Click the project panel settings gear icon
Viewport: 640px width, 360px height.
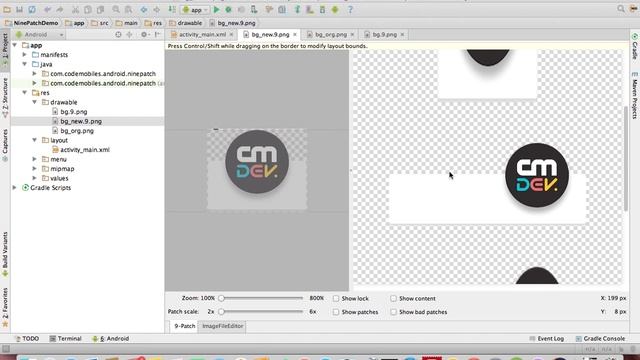[144, 35]
